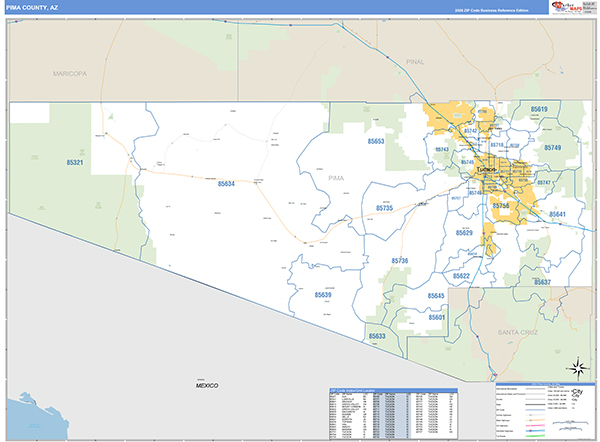Click ZIP code 85641

[557, 215]
